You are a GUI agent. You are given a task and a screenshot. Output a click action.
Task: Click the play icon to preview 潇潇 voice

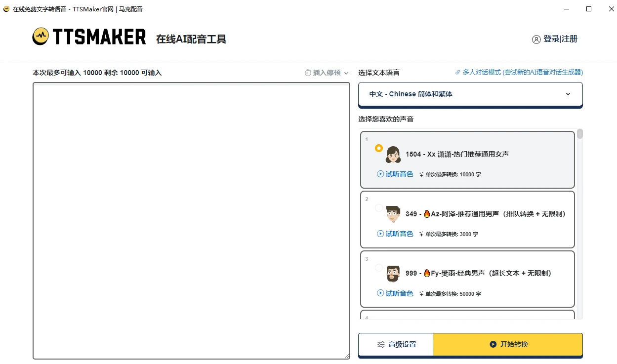379,174
